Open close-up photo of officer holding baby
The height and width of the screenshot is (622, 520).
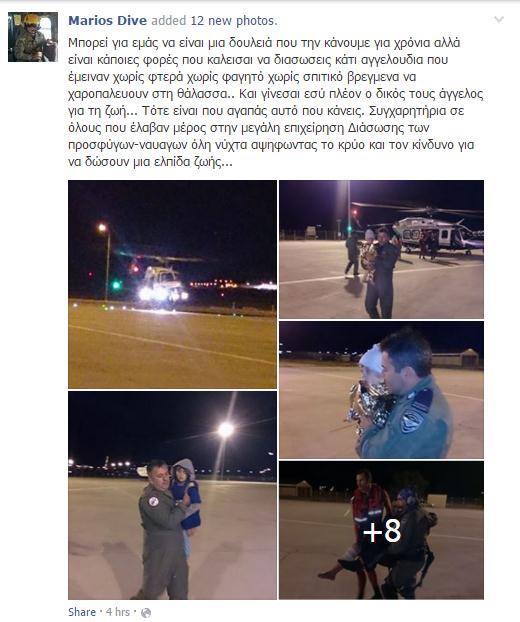click(x=381, y=390)
